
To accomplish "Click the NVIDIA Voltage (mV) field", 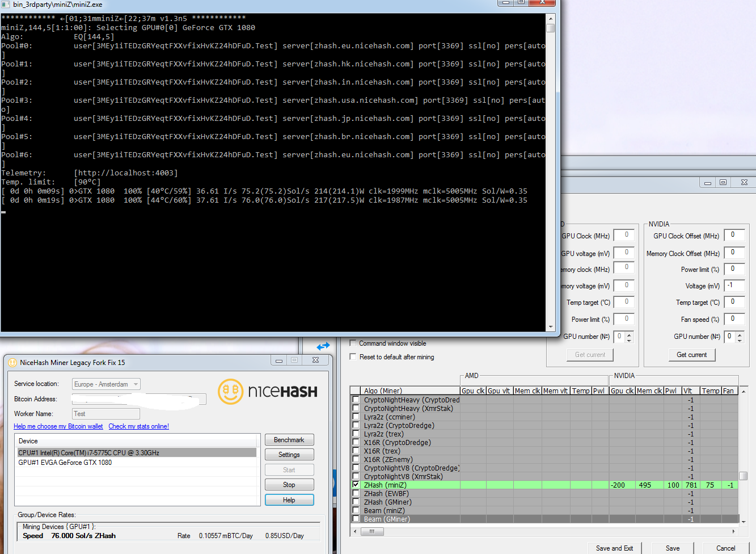I will tap(734, 286).
